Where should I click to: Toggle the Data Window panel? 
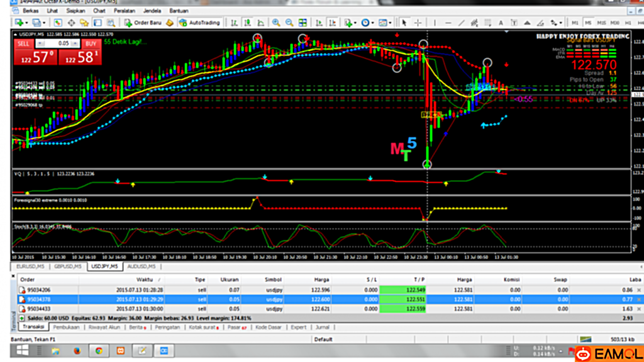71,23
